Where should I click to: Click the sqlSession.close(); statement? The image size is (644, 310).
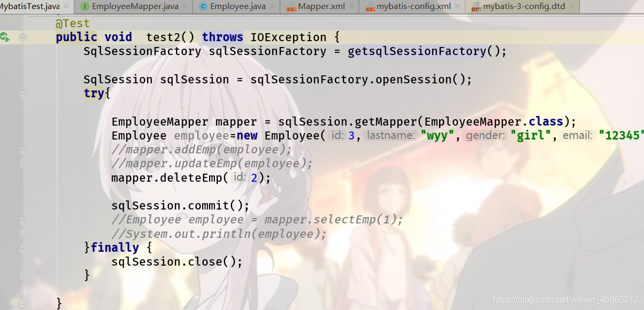[177, 262]
